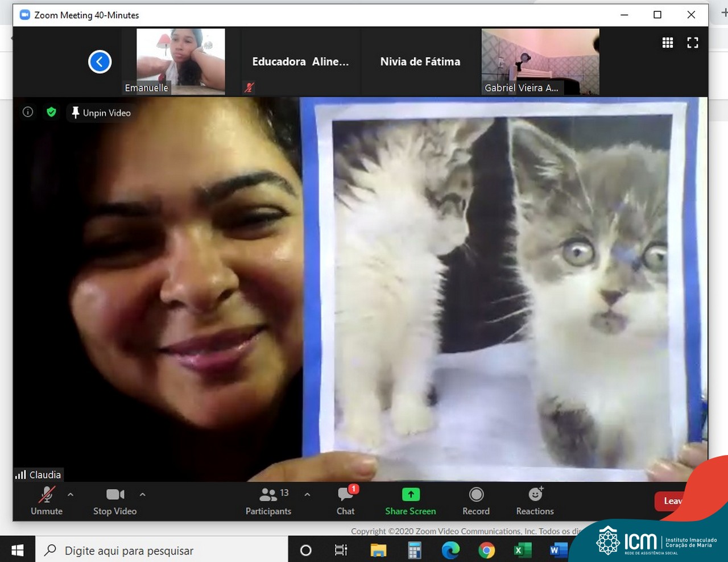
Task: Unpin Video of Claudia
Action: (x=101, y=113)
